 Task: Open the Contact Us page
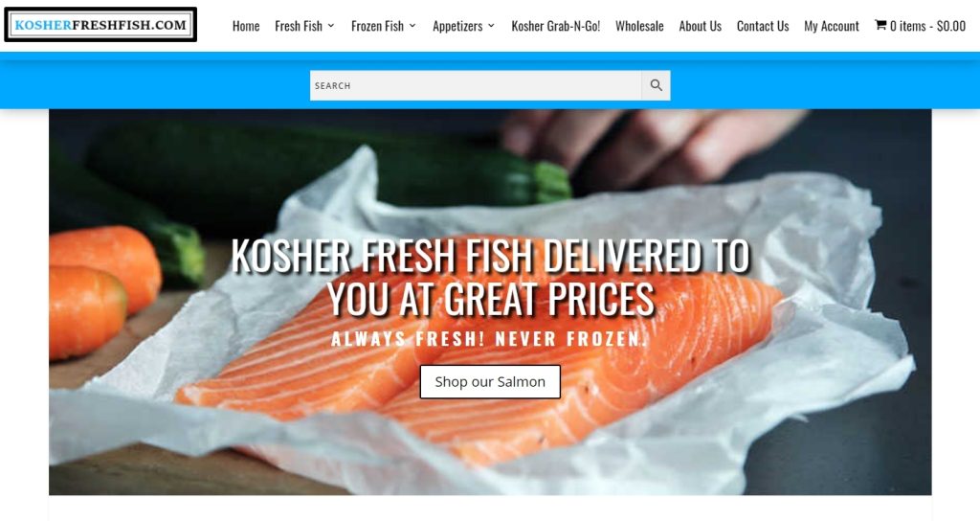coord(763,26)
